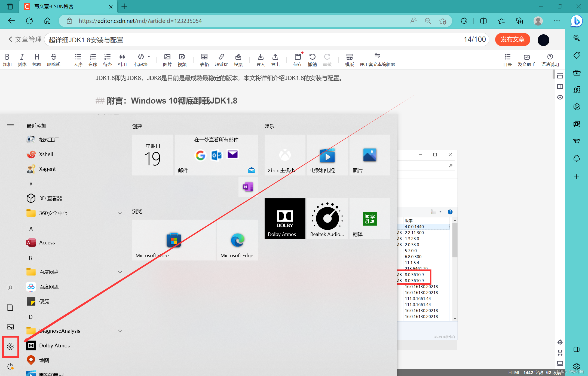Open the Microsoft Edge tile
This screenshot has height=376, width=588.
[238, 240]
